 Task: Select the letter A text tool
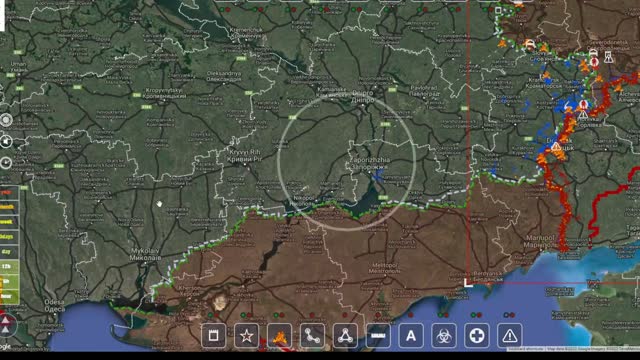click(x=411, y=336)
